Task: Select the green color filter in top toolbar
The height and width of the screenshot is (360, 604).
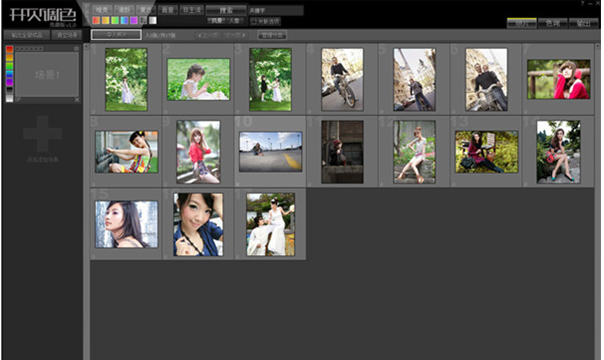Action: pyautogui.click(x=115, y=20)
